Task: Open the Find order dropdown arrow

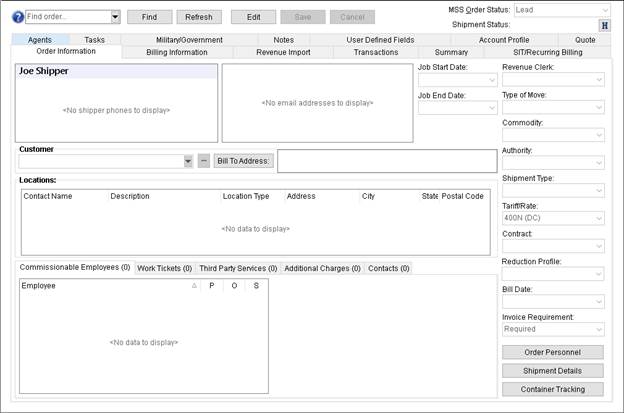Action: (x=115, y=17)
